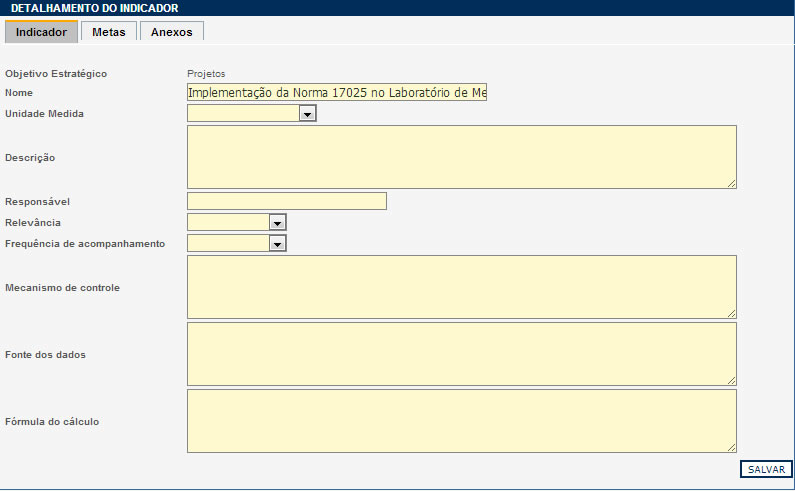The width and height of the screenshot is (795, 491).
Task: Click inside the Fonte dos dados text area
Action: coord(461,354)
